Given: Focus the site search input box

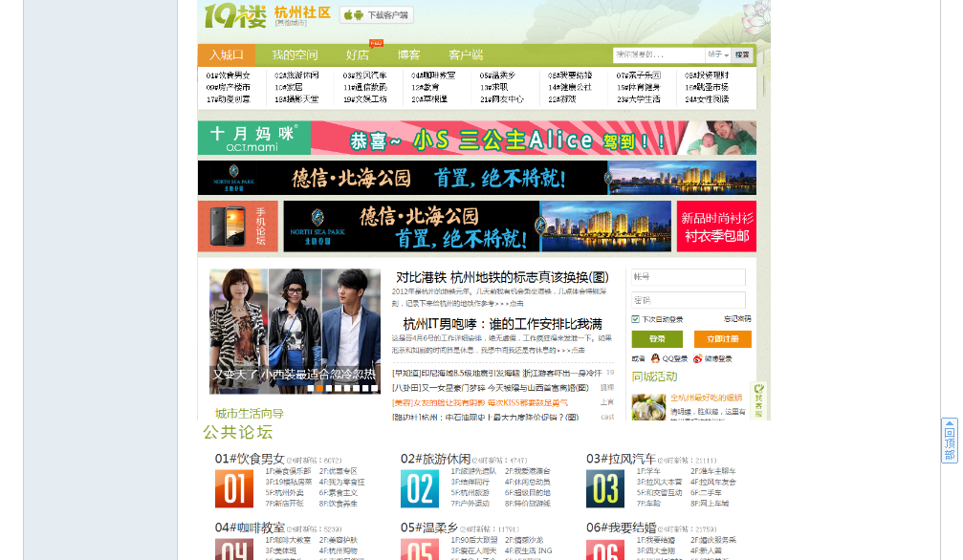Looking at the screenshot, I should 658,54.
